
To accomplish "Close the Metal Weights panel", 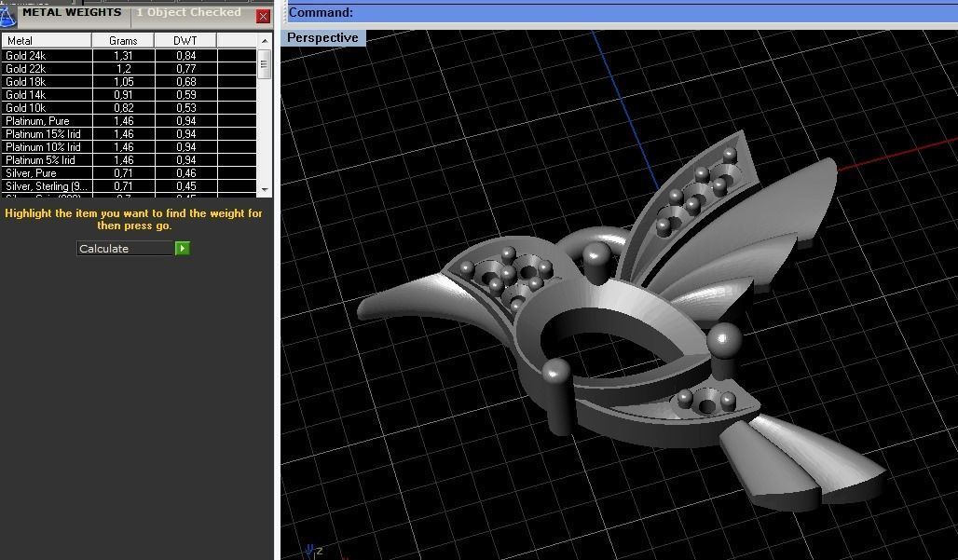I will pos(264,17).
